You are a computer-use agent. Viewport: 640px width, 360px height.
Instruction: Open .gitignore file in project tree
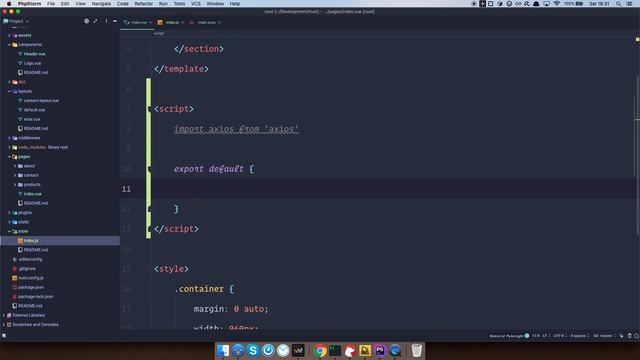27,269
